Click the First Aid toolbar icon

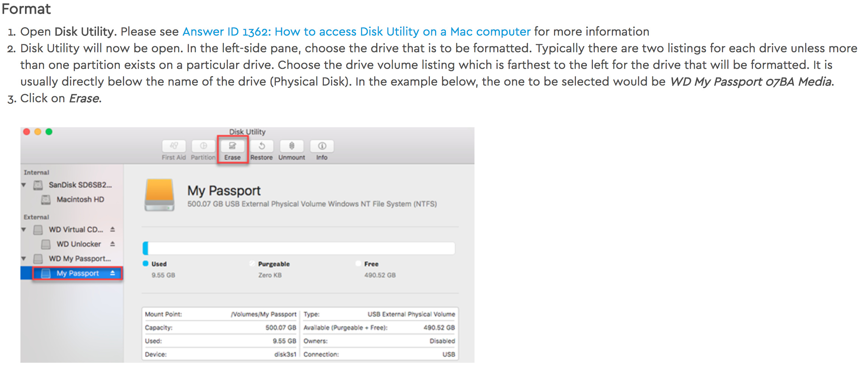[174, 146]
